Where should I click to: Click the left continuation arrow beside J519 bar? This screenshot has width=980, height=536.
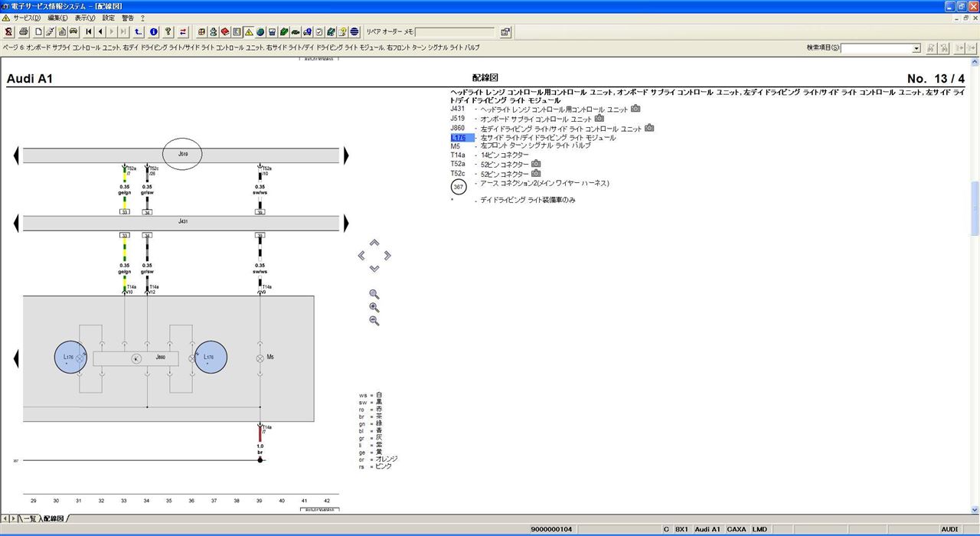[x=16, y=155]
